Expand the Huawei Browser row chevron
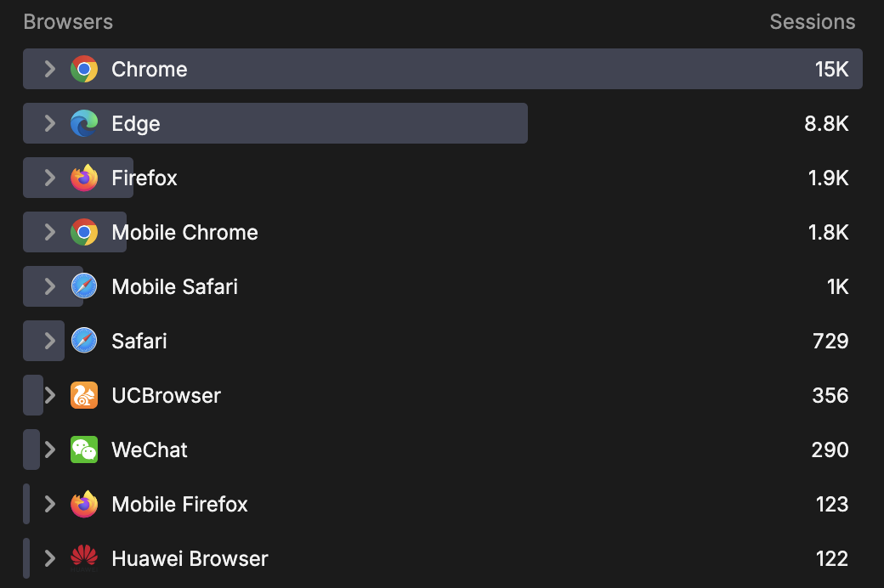This screenshot has height=588, width=884. point(50,558)
